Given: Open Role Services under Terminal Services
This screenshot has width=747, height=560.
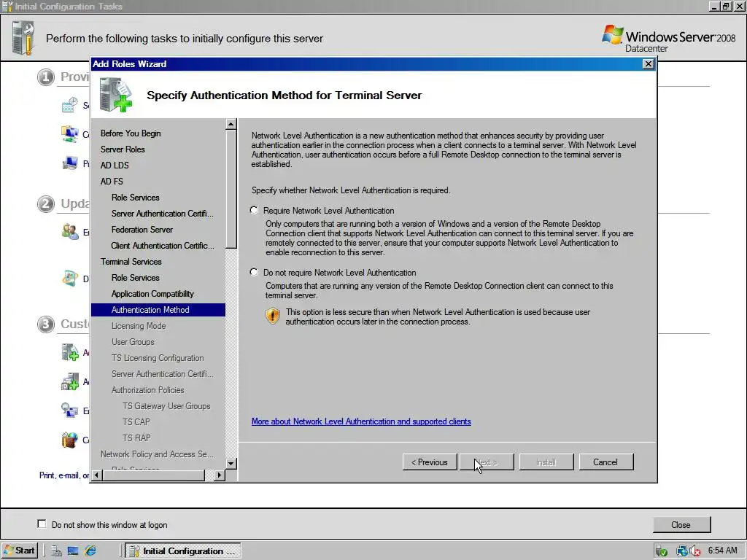Looking at the screenshot, I should (135, 278).
